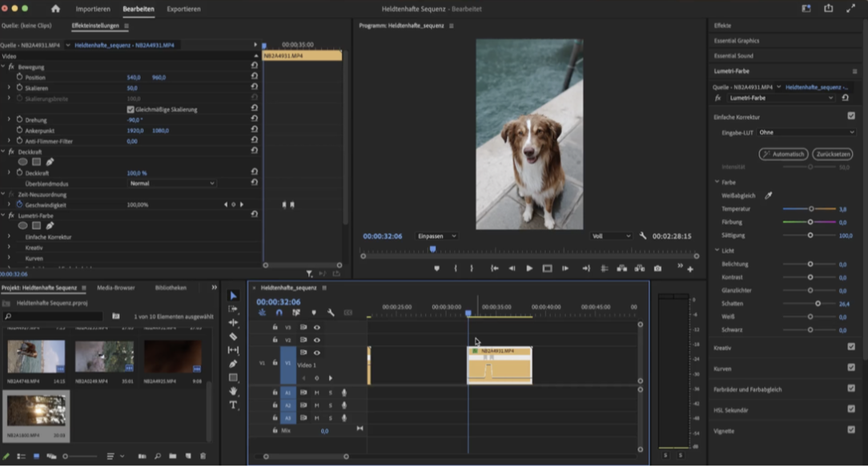Open the Media-Browser tab
868x468 pixels.
[116, 287]
